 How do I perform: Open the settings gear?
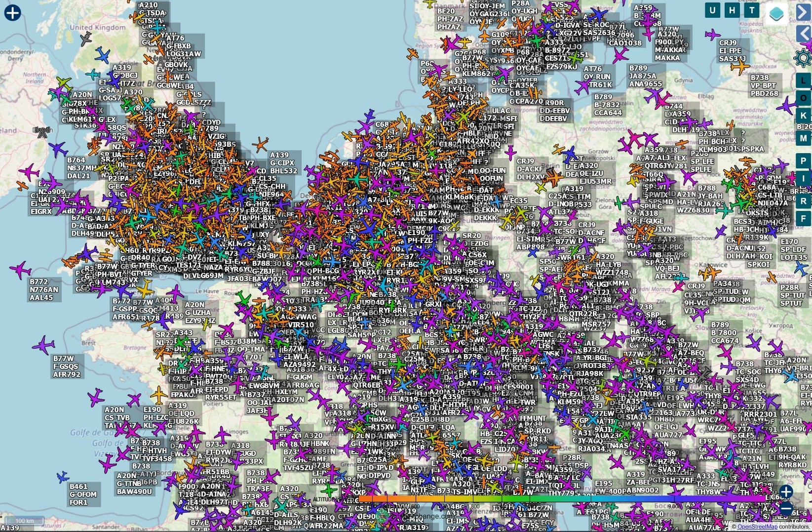click(x=803, y=58)
